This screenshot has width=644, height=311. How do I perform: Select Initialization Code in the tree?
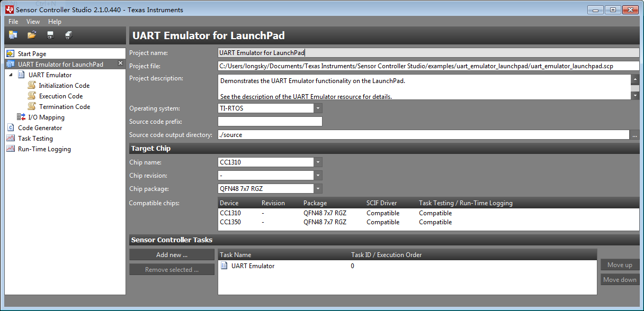(64, 86)
